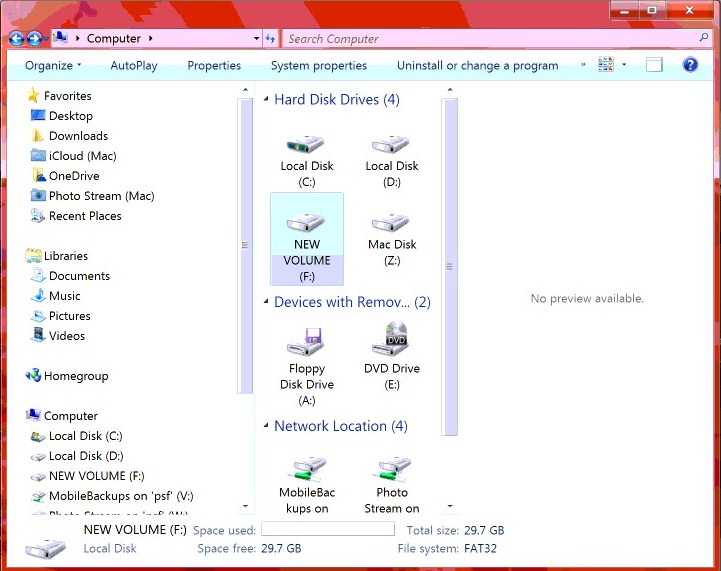The height and width of the screenshot is (571, 721).
Task: Open recent pages dropdown beside Forward
Action: pyautogui.click(x=46, y=39)
